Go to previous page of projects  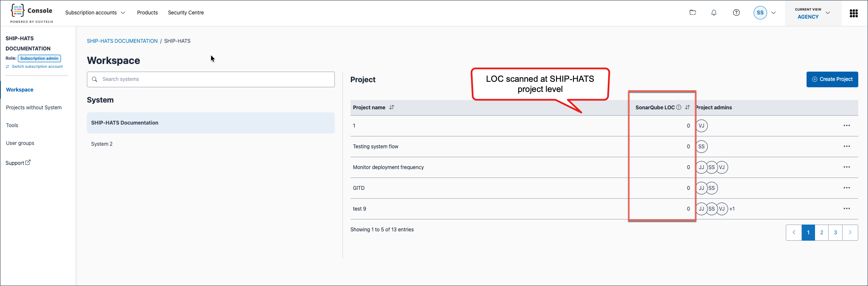[x=794, y=233]
